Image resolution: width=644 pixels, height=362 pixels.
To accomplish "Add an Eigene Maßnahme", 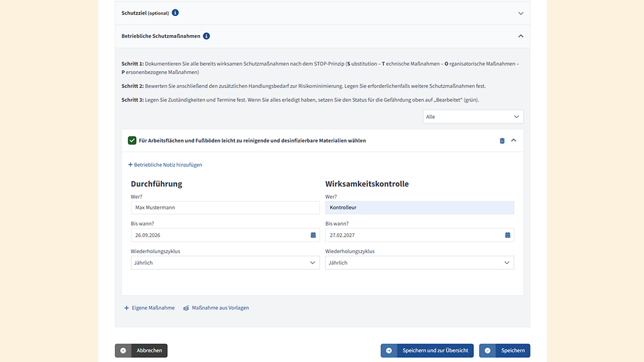I will coord(149,308).
